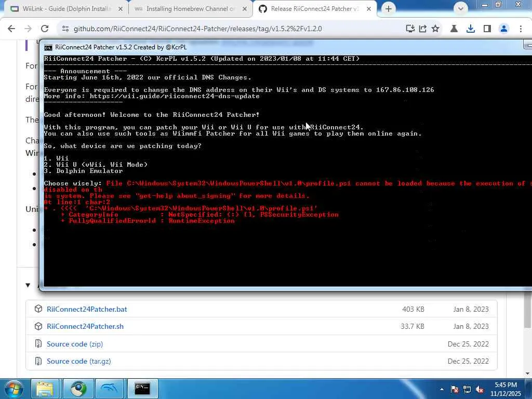Select the Release RiiConnect24 Patcher tab
The image size is (532, 399).
314,9
